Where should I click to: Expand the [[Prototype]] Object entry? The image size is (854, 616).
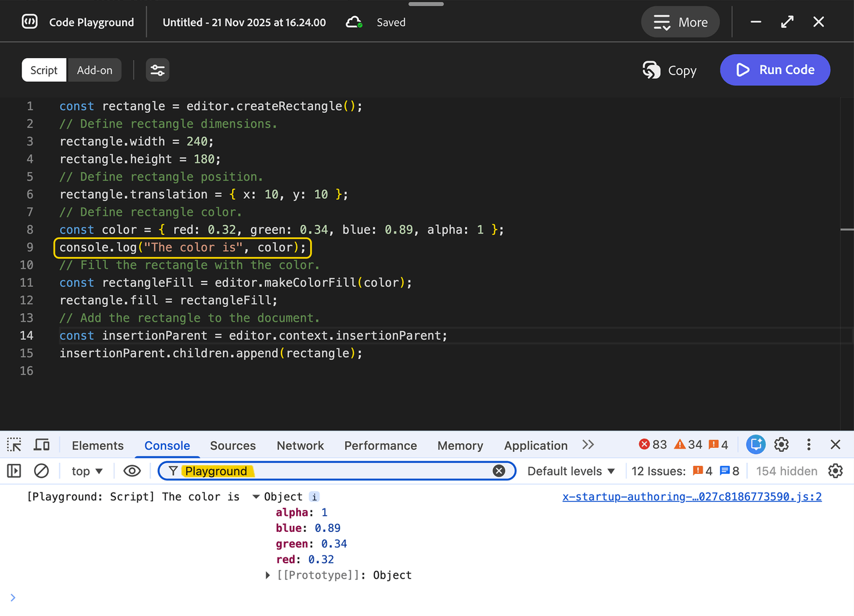268,575
